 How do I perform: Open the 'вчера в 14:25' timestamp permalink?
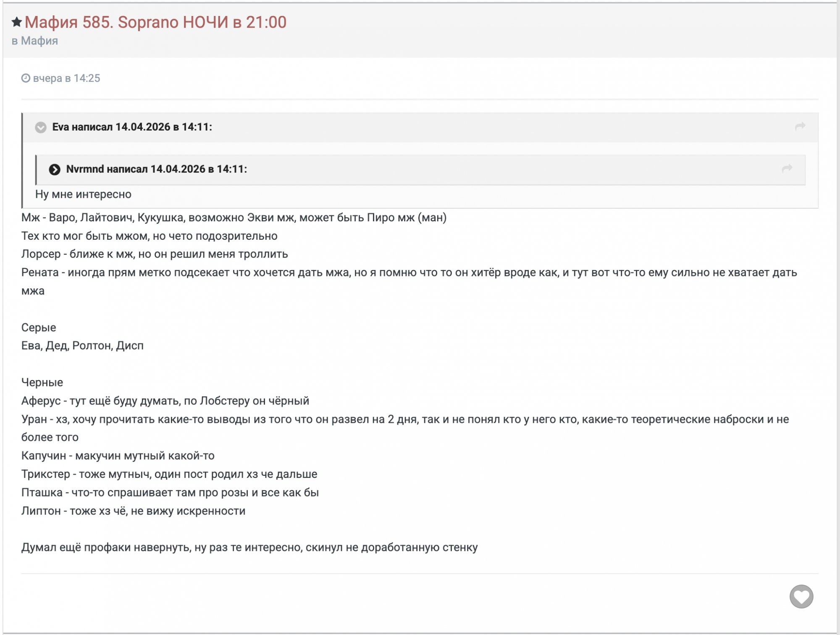(x=66, y=78)
